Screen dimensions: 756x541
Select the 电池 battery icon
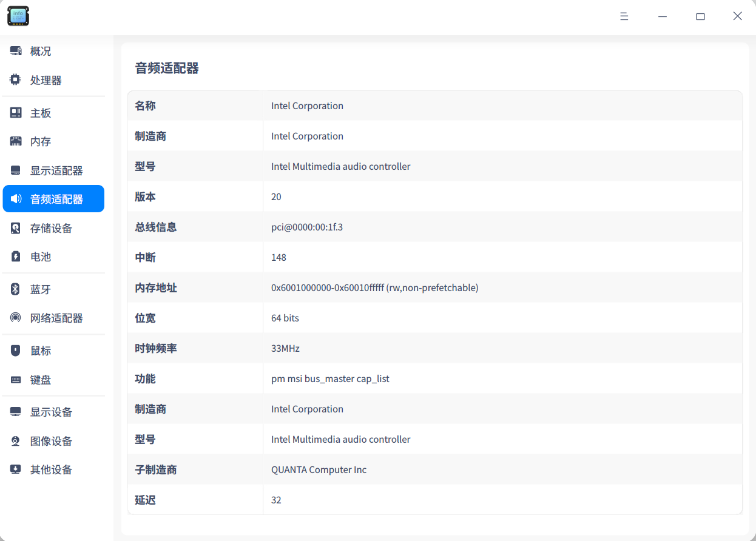pos(15,256)
